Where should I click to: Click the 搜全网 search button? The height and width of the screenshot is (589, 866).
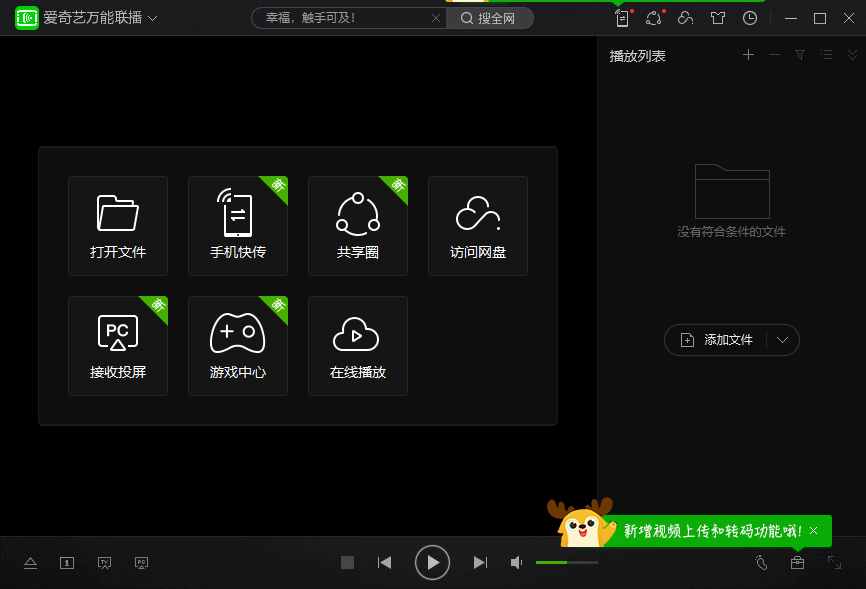pos(489,18)
